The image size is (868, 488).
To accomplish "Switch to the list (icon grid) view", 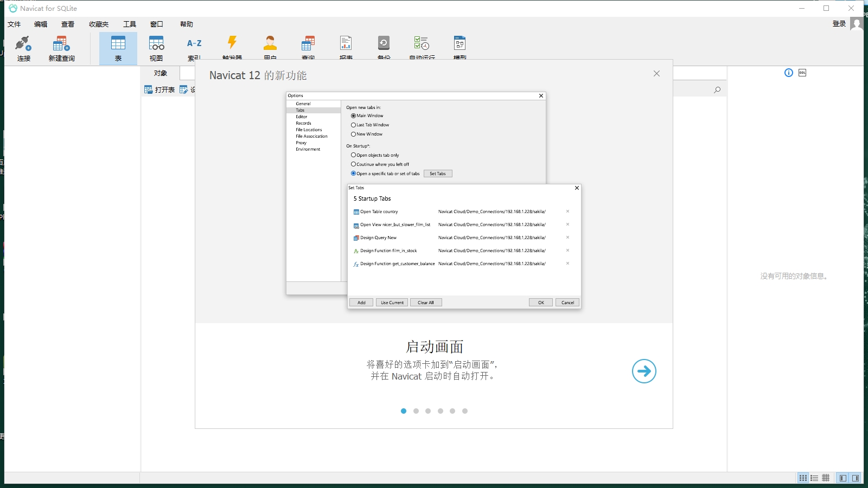I will point(803,478).
